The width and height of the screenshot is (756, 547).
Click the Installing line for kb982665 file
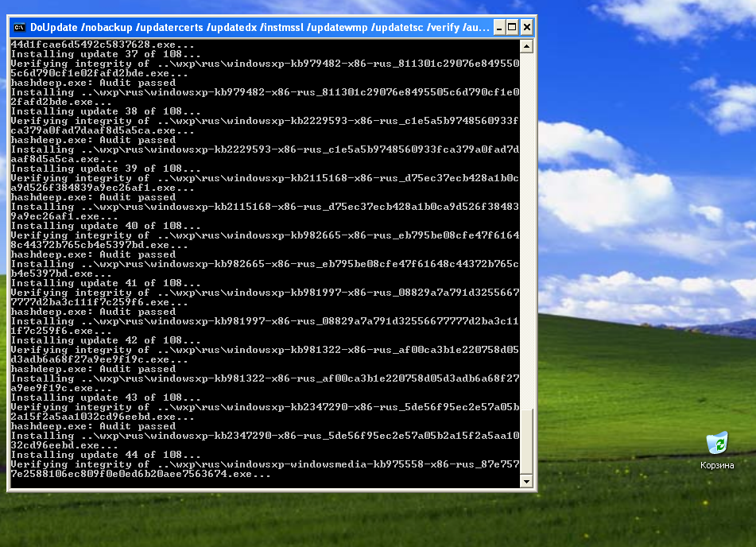[x=266, y=264]
